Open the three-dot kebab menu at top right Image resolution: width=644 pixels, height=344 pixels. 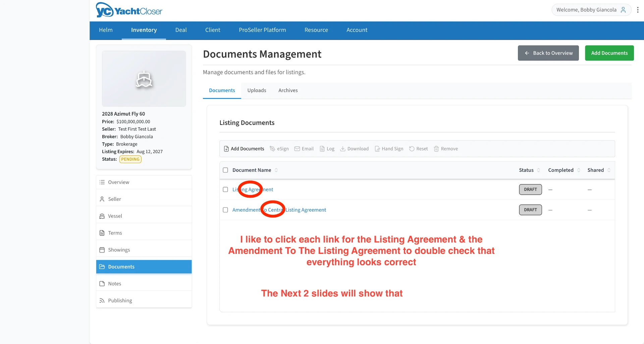click(x=638, y=10)
